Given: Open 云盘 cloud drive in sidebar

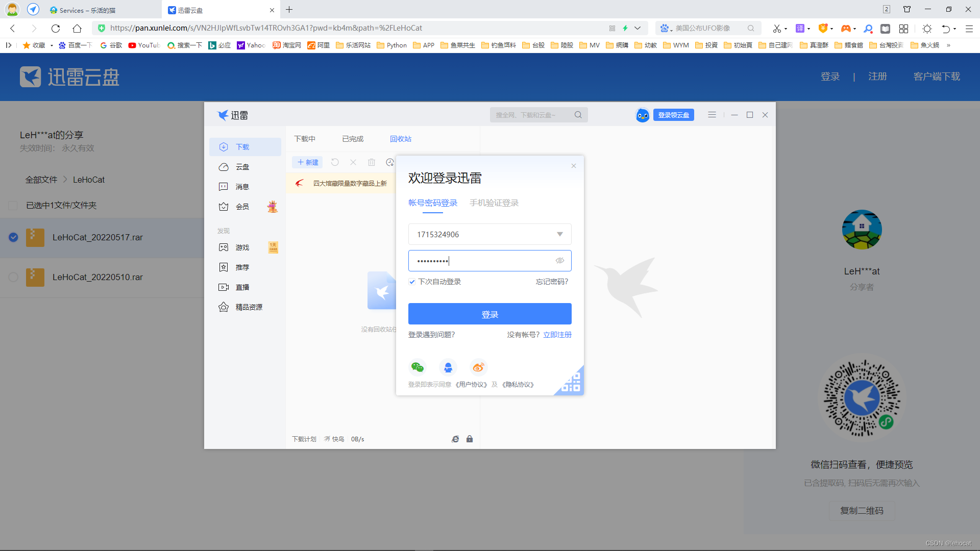Looking at the screenshot, I should click(x=242, y=167).
